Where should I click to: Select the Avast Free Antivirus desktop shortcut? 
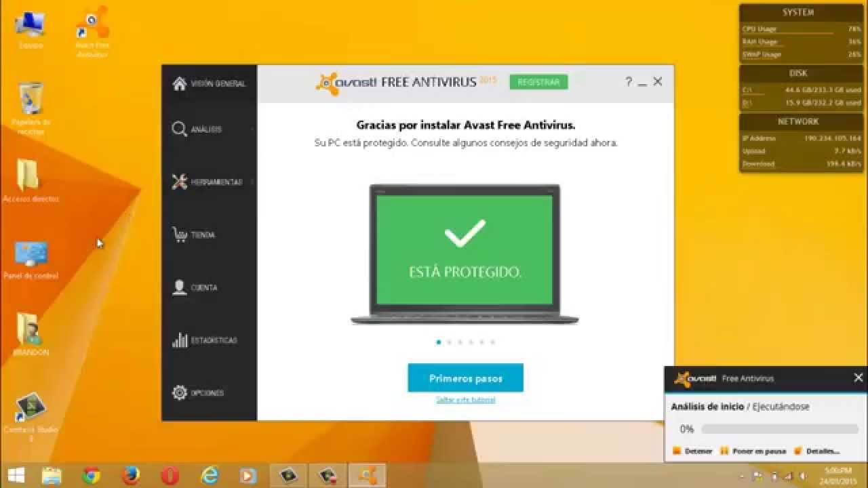[92, 33]
